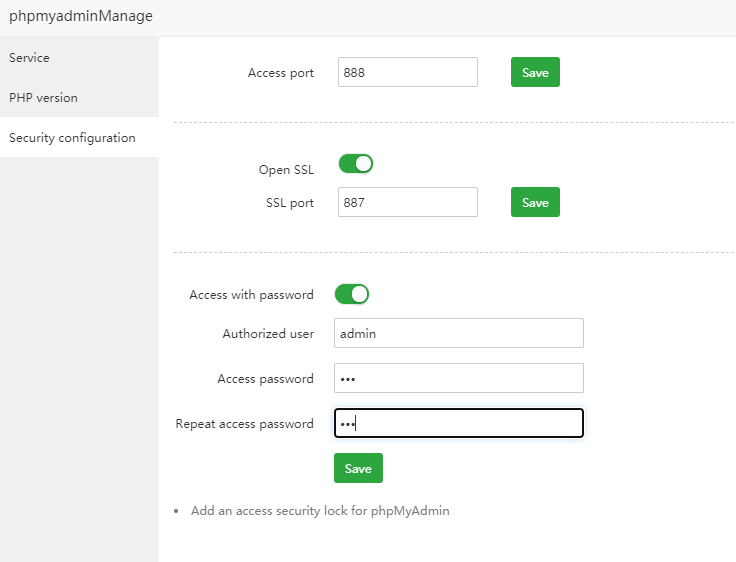
Task: Save the Access port setting
Action: [x=535, y=73]
